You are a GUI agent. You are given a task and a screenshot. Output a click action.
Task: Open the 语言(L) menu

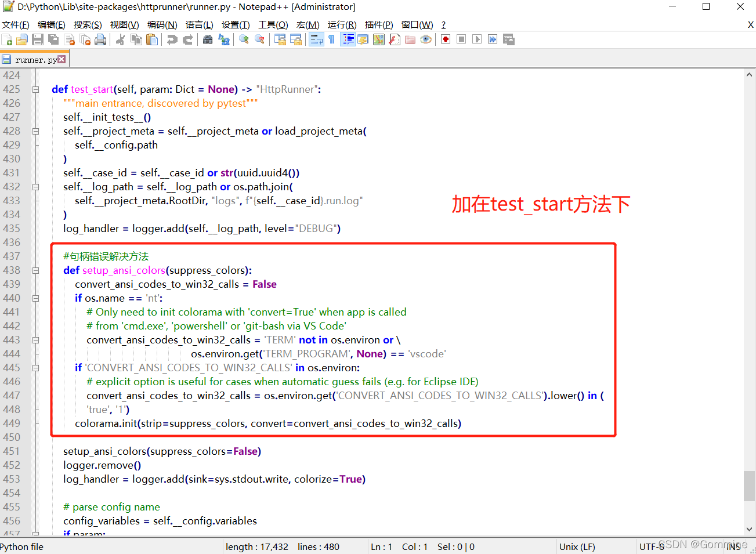click(x=200, y=25)
